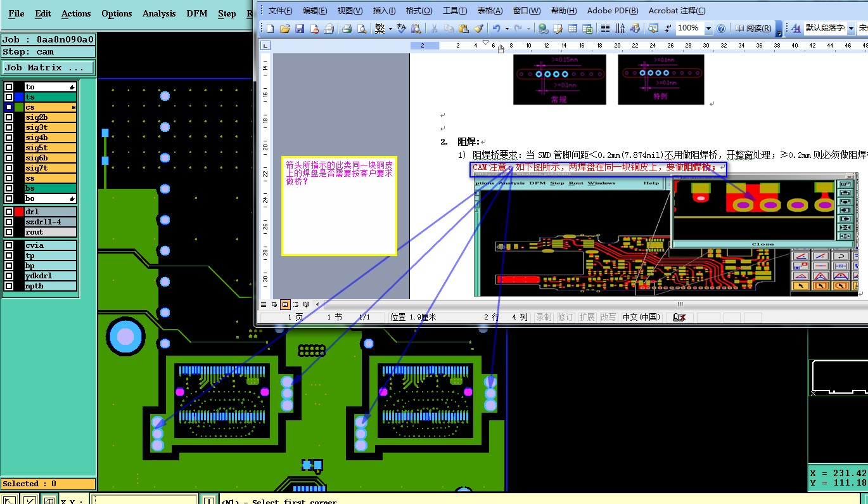Image resolution: width=868 pixels, height=504 pixels.
Task: Open the Adobe PDF(B) menu in Word
Action: 613,10
